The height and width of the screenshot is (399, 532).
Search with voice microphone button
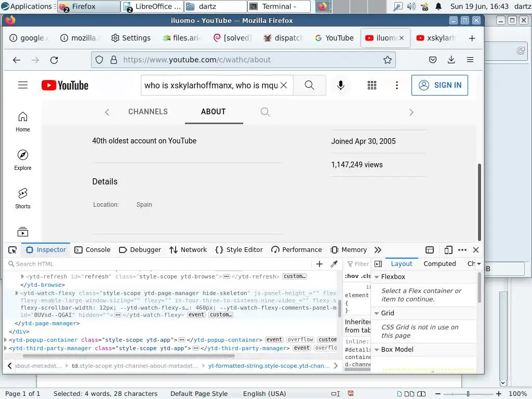[x=341, y=85]
